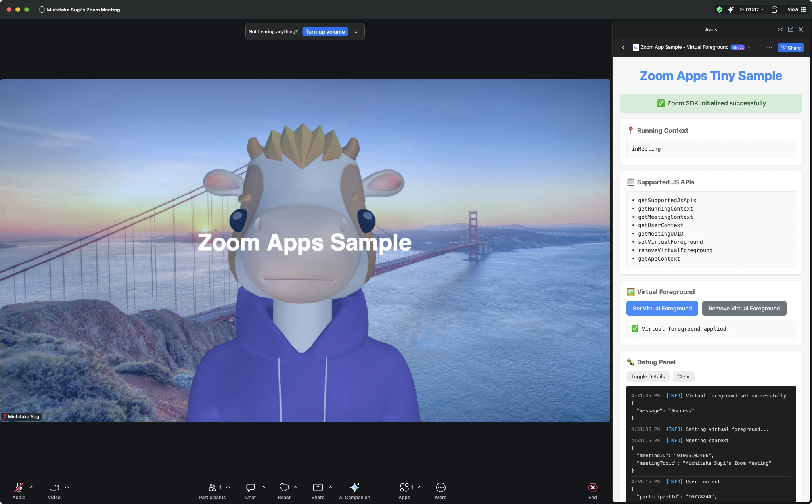Click the Set Virtual Foreground button
Image resolution: width=812 pixels, height=504 pixels.
point(662,309)
